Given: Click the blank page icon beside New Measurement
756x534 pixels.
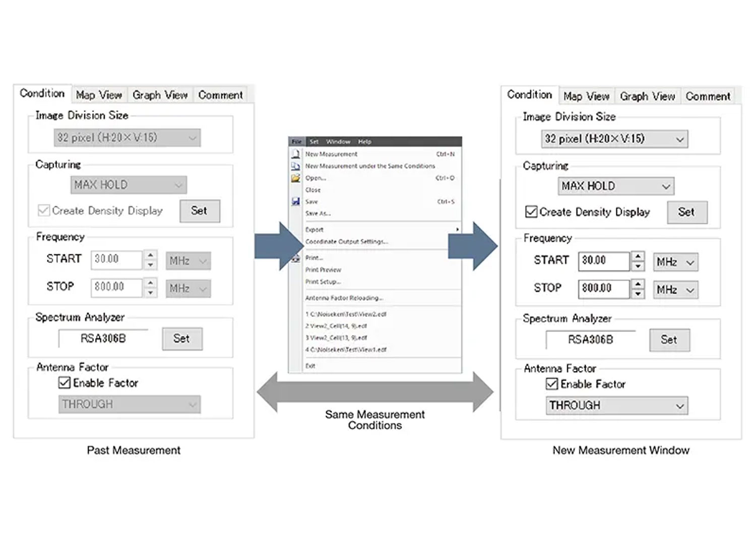Looking at the screenshot, I should pyautogui.click(x=296, y=154).
